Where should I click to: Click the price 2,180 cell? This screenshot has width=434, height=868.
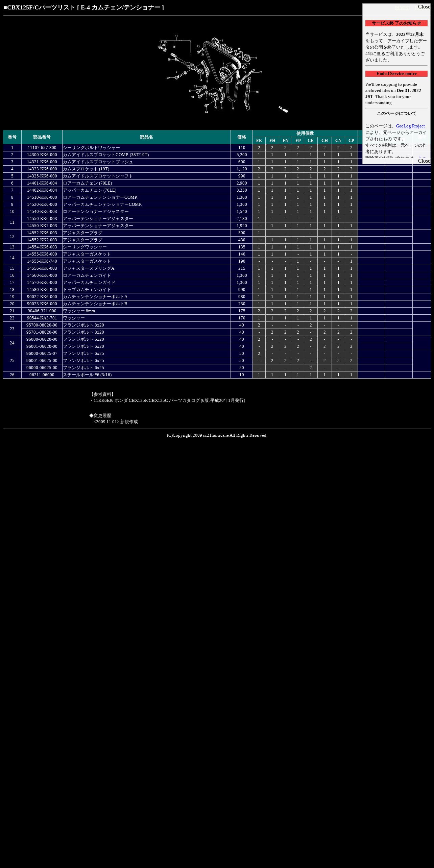242,219
